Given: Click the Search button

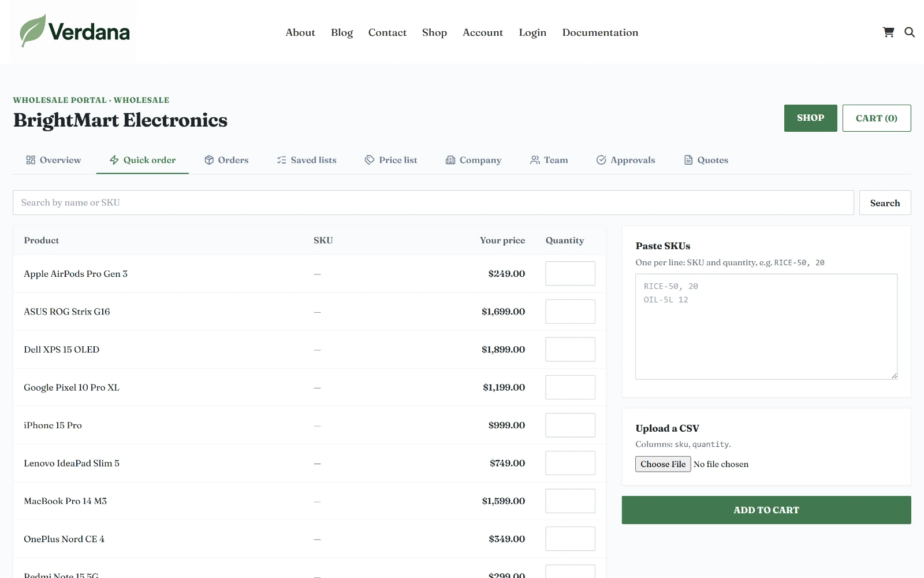Looking at the screenshot, I should [885, 203].
